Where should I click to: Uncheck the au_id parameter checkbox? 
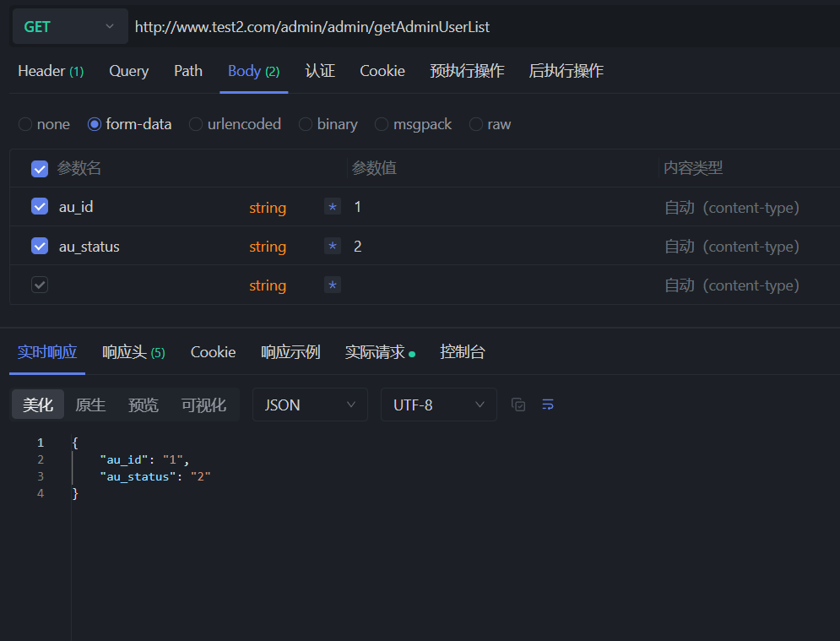point(40,206)
